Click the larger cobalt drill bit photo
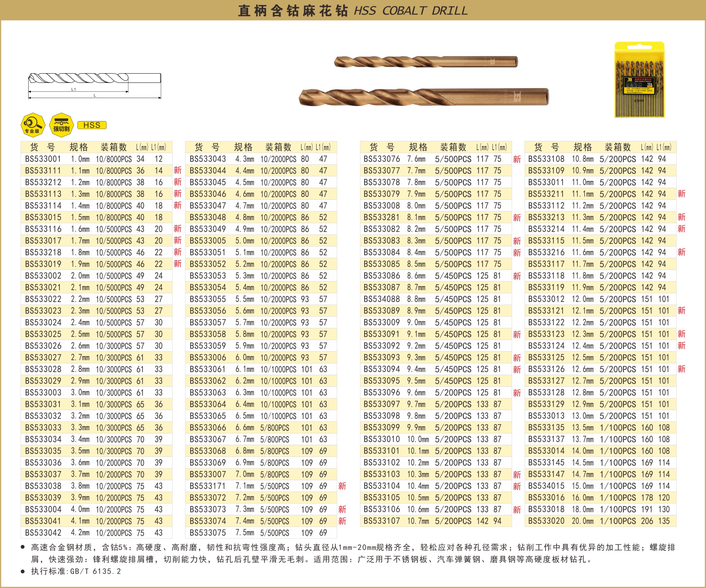The width and height of the screenshot is (706, 588). [x=424, y=97]
